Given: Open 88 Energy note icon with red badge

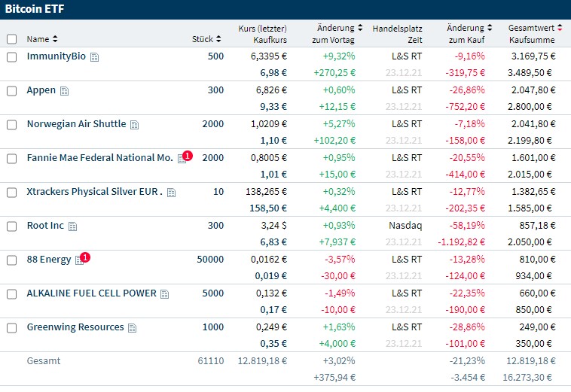Looking at the screenshot, I should click(79, 260).
